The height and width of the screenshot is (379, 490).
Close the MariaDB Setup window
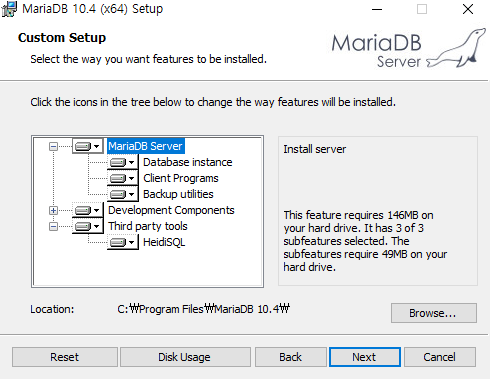468,9
